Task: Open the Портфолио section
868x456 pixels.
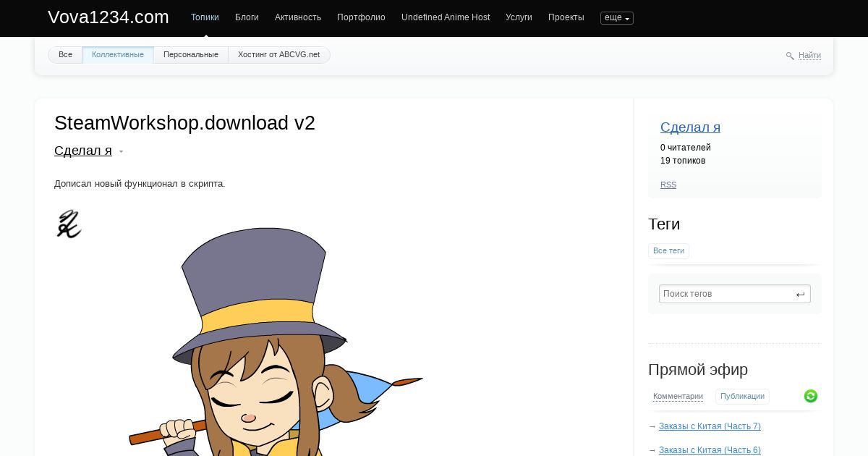Action: point(361,17)
